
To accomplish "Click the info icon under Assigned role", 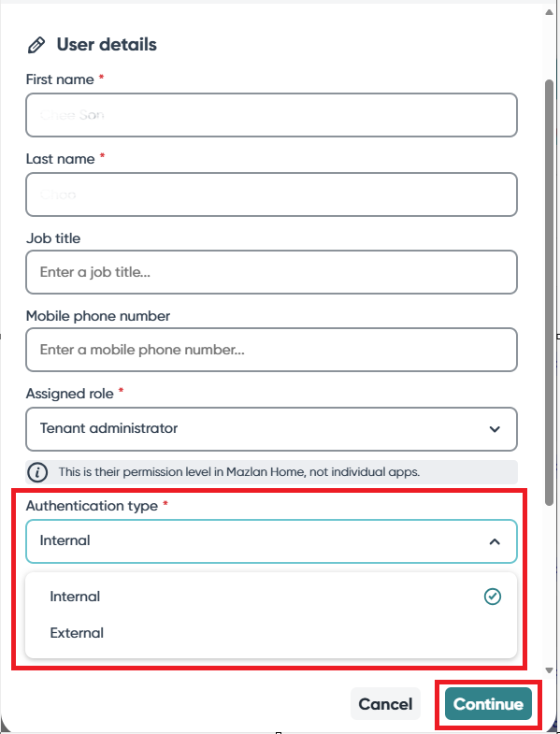I will click(37, 472).
